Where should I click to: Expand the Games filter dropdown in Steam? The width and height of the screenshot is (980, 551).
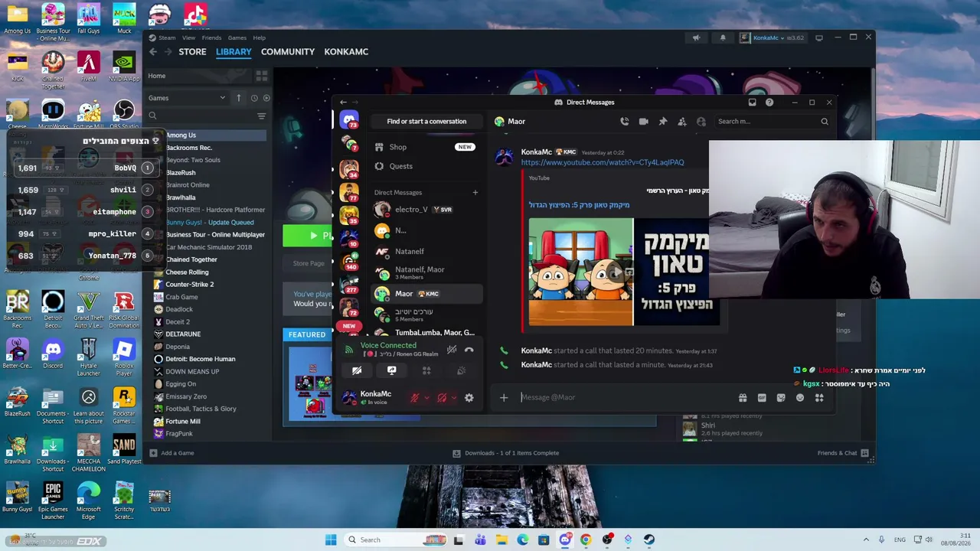[188, 98]
